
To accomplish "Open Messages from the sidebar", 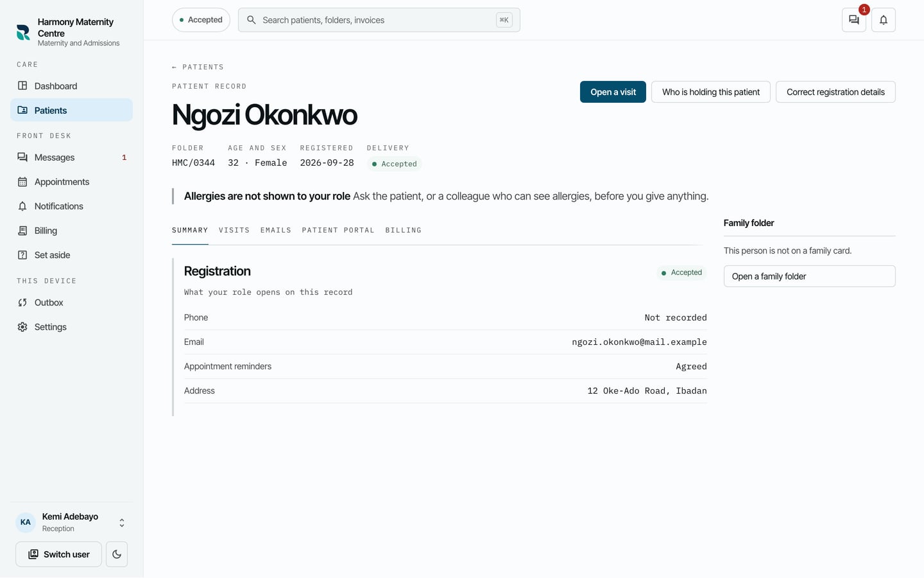I will click(71, 157).
